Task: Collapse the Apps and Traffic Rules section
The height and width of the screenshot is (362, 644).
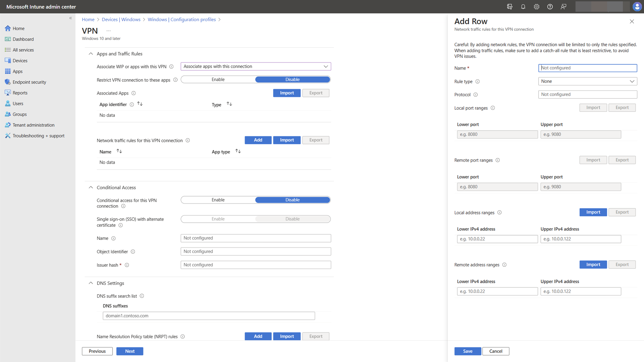Action: pyautogui.click(x=91, y=54)
